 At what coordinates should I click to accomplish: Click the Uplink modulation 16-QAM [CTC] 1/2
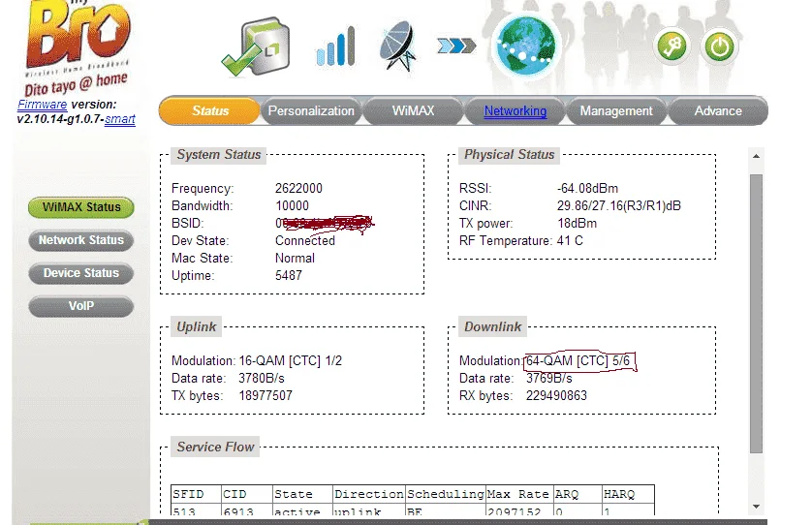click(290, 361)
